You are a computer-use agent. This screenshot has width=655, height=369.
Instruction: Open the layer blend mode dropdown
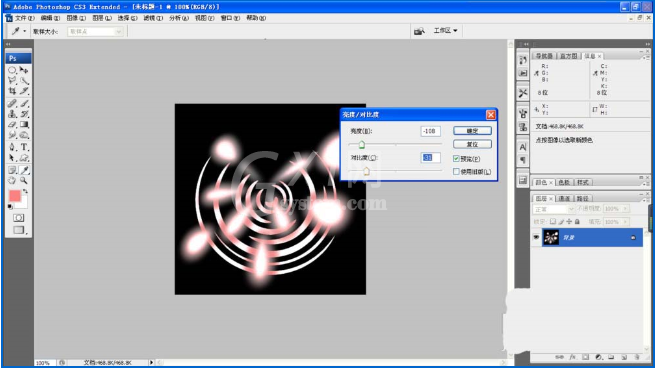point(554,209)
